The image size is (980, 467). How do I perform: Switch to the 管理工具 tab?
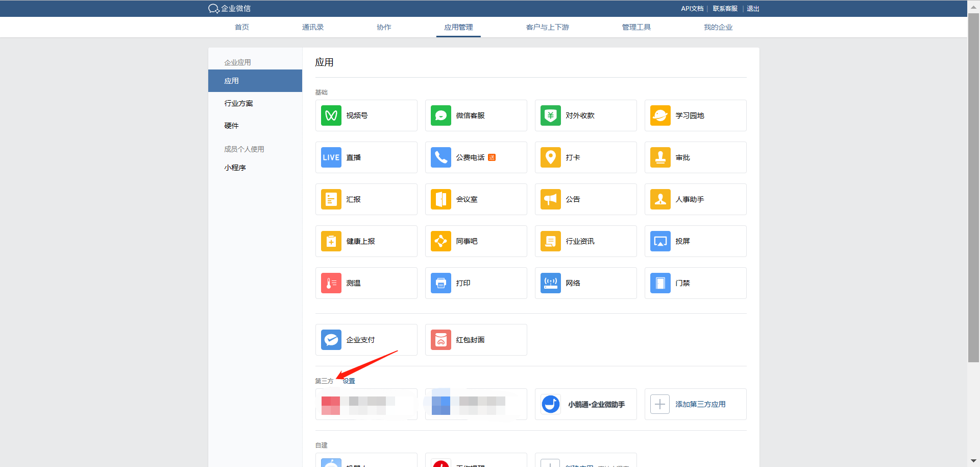[x=636, y=27]
